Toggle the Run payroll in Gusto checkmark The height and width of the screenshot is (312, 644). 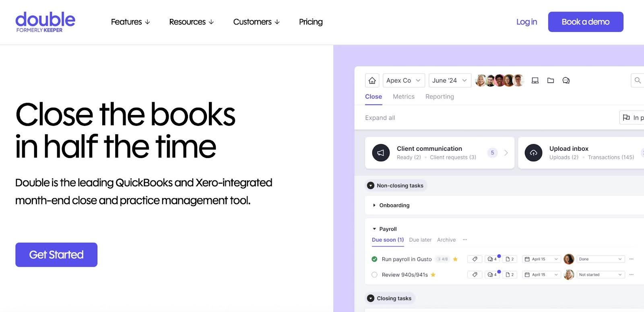click(x=374, y=259)
